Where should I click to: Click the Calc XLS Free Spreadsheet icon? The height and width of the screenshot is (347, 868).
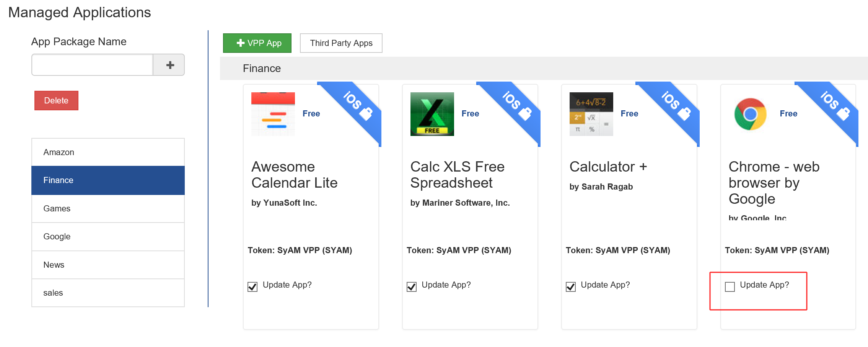(432, 114)
